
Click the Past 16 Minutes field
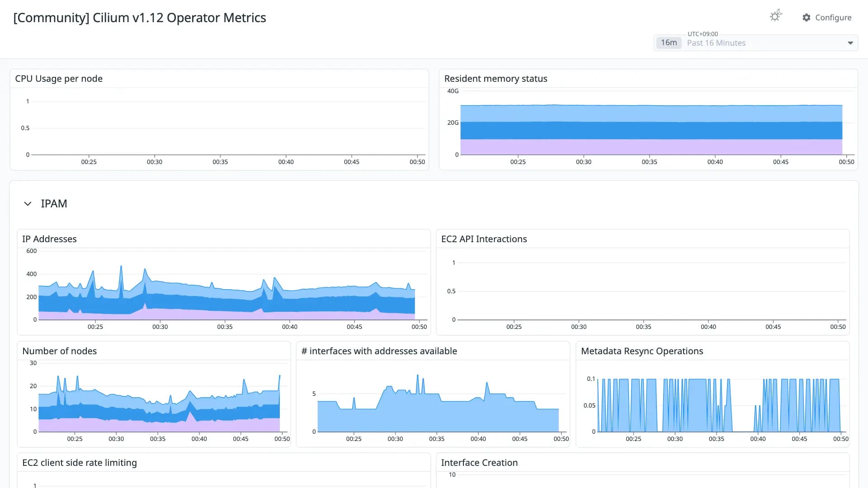pos(756,43)
